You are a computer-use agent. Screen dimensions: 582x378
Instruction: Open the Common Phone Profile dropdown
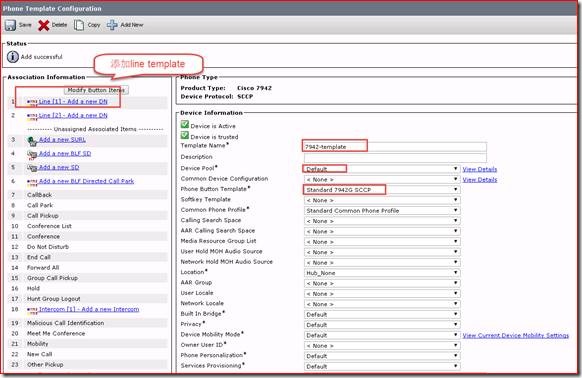[382, 211]
